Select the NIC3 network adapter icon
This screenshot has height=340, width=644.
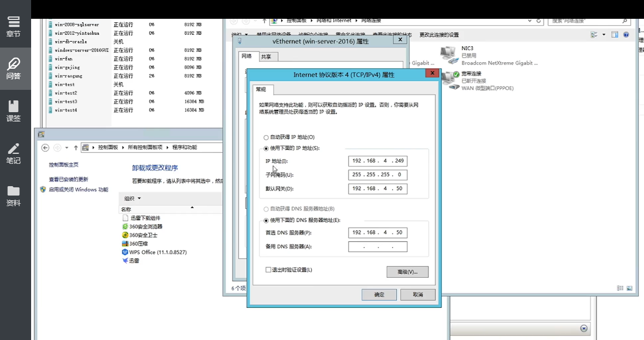449,55
